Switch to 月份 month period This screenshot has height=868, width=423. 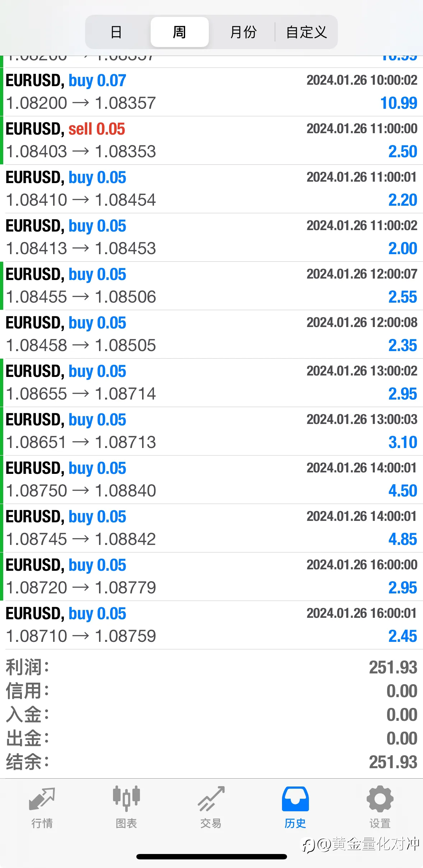click(243, 32)
